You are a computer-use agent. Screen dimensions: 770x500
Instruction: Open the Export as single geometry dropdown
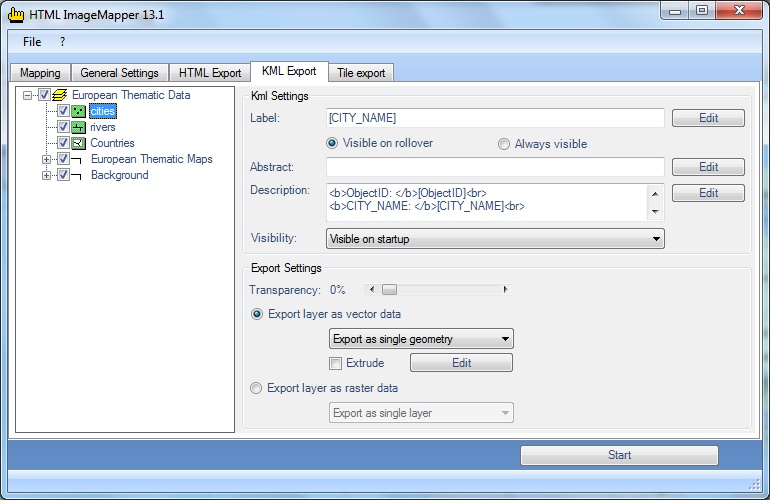(x=421, y=339)
